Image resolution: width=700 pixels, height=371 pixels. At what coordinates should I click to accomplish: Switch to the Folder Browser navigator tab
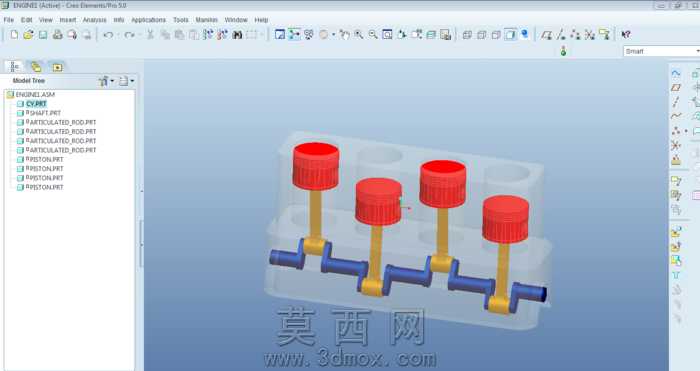[x=36, y=67]
